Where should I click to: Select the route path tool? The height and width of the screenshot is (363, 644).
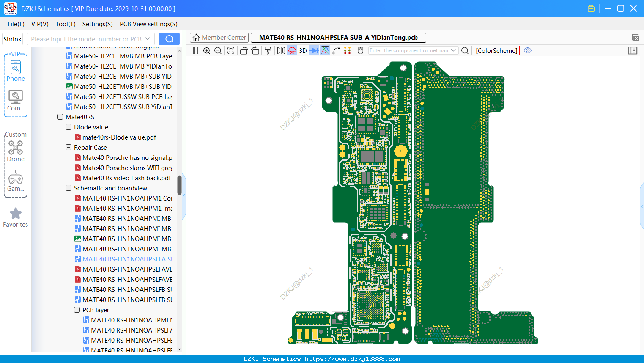[x=336, y=50]
